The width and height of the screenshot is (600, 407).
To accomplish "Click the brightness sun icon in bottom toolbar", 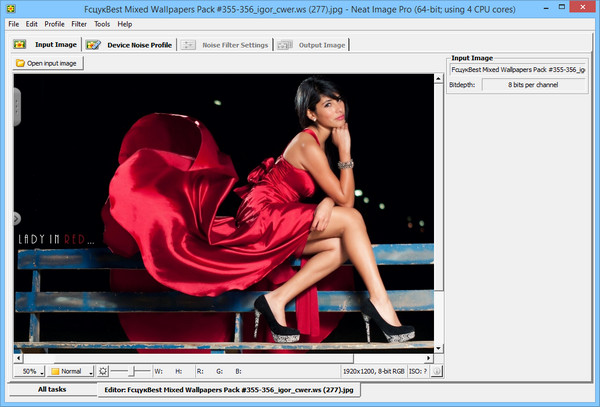I will (103, 371).
